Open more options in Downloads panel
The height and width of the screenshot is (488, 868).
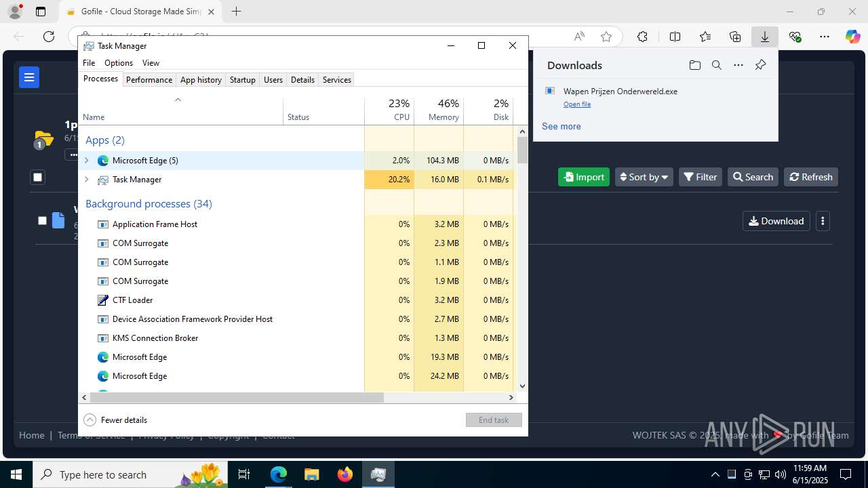coord(738,65)
